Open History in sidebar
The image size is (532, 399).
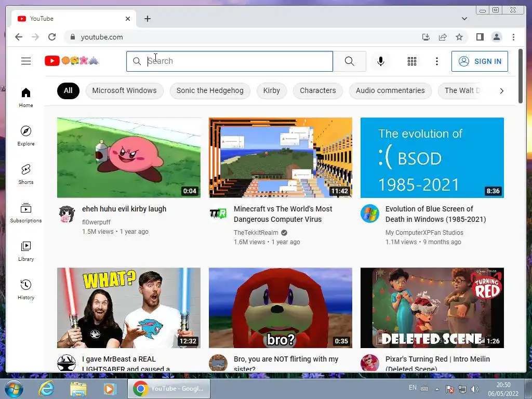click(26, 289)
